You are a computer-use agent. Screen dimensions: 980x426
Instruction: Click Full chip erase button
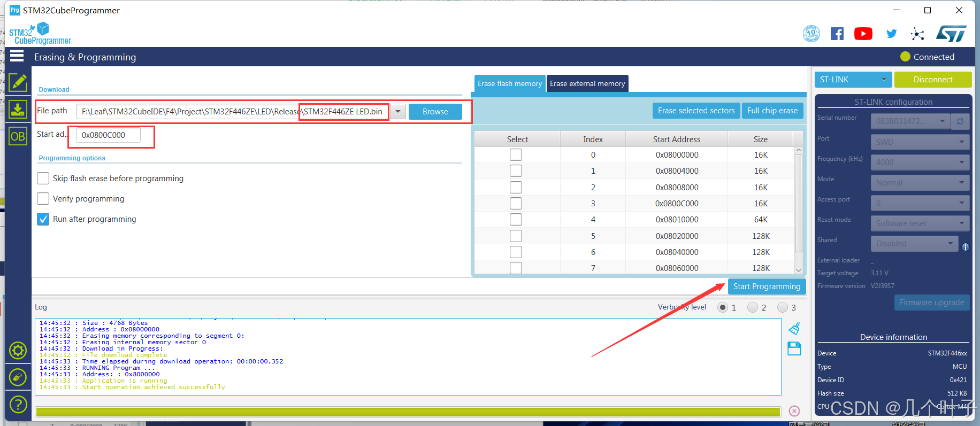click(x=772, y=110)
